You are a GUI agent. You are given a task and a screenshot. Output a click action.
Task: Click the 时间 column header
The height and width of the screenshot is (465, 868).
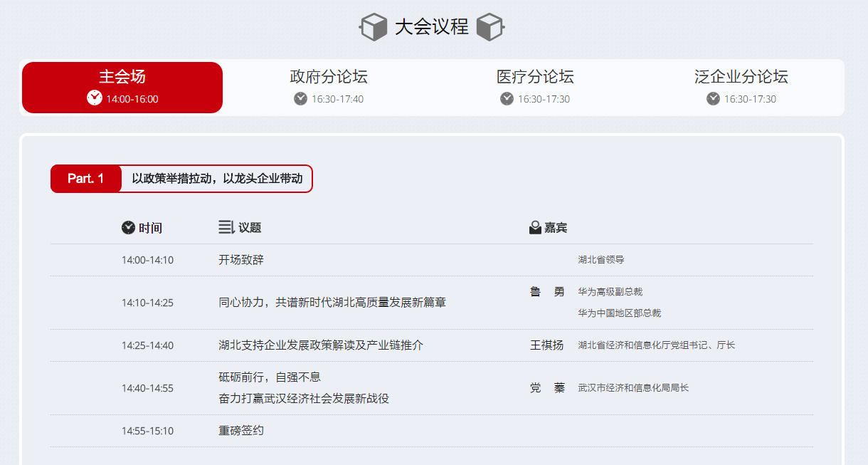[x=150, y=228]
